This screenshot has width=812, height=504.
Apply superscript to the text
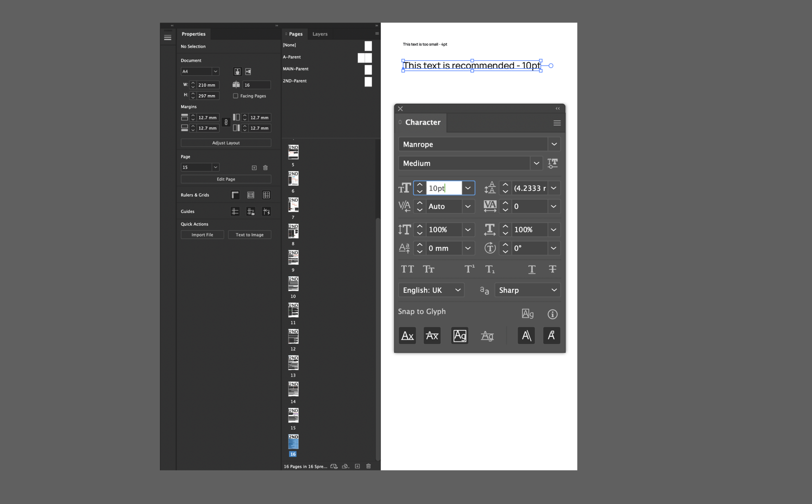(469, 269)
